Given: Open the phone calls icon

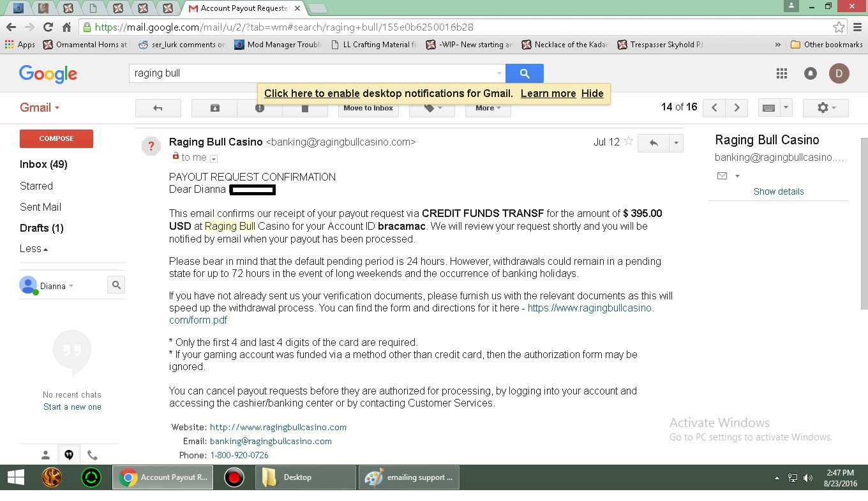Looking at the screenshot, I should coord(93,455).
